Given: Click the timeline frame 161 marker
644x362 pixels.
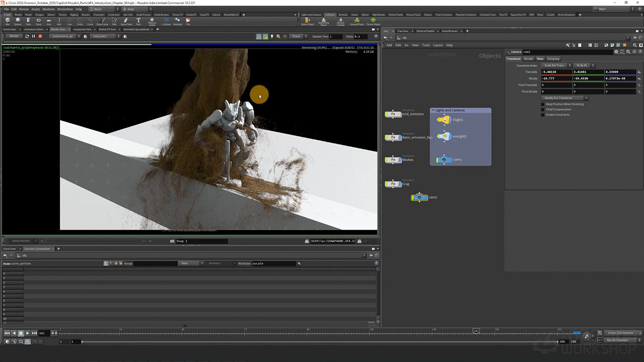Looking at the screenshot, I should tap(476, 331).
